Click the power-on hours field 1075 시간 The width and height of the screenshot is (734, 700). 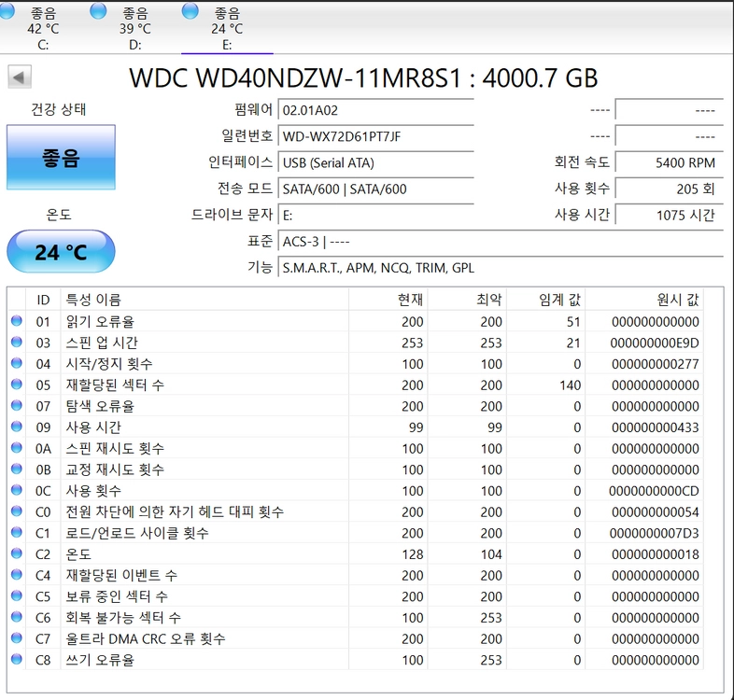pos(669,216)
